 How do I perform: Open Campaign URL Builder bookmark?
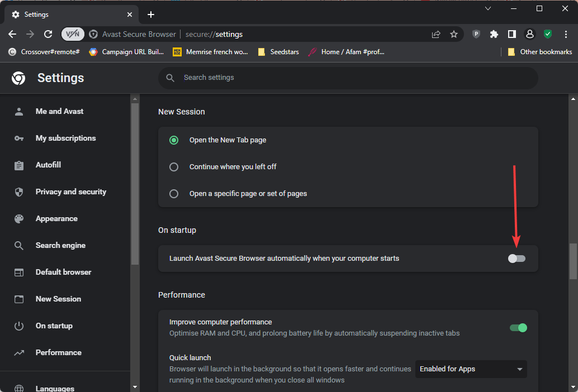point(126,52)
